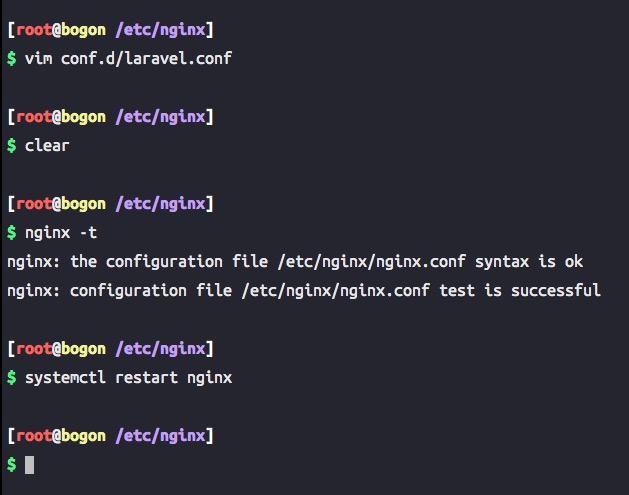Image resolution: width=629 pixels, height=495 pixels.
Task: Click the last green dollar prompt symbol
Action: tap(12, 465)
